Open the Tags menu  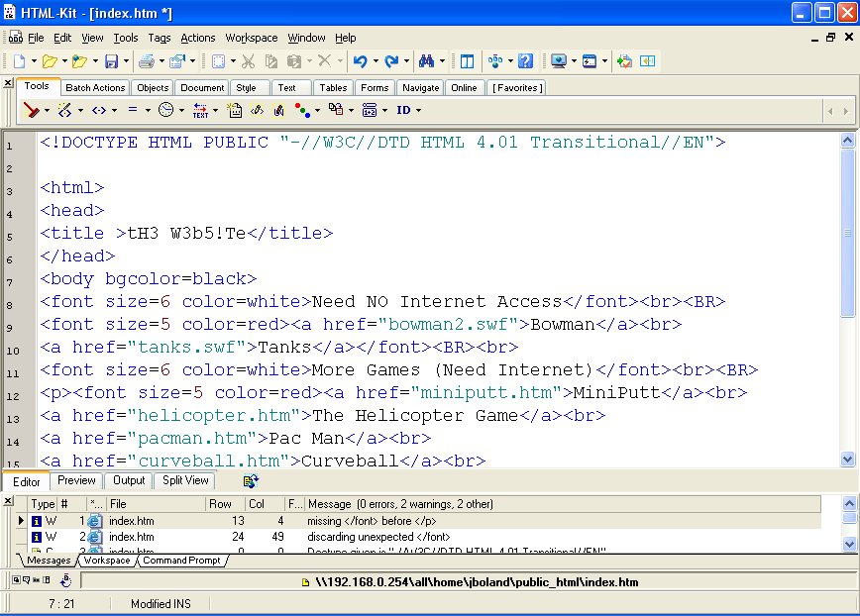(x=160, y=38)
